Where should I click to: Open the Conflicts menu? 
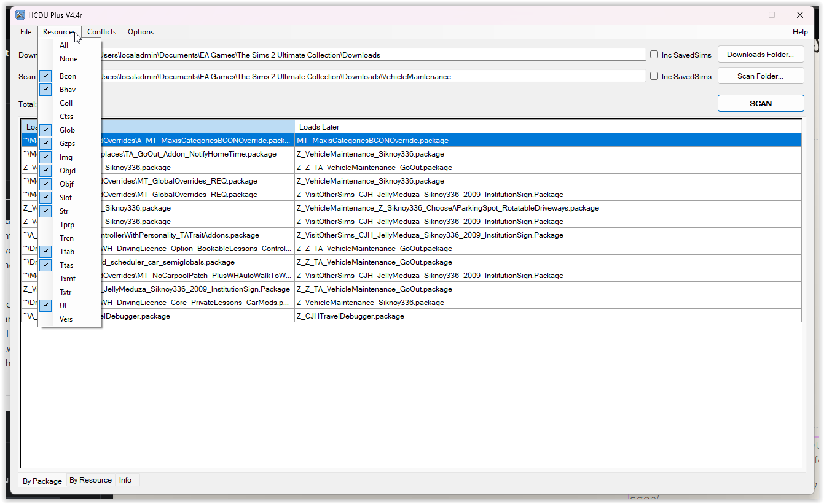101,31
